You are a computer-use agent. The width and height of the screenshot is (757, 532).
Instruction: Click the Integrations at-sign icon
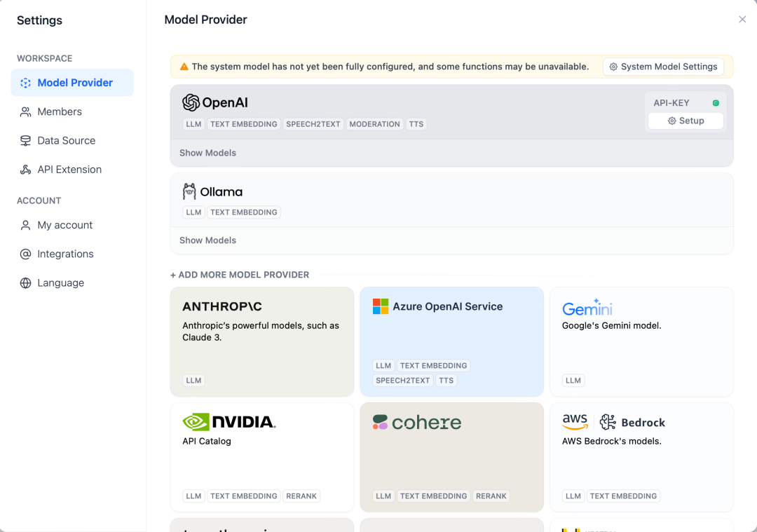(x=26, y=254)
